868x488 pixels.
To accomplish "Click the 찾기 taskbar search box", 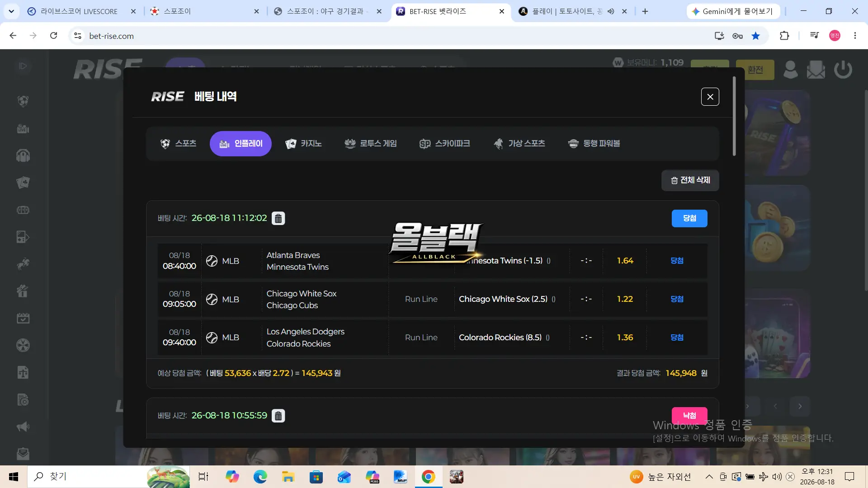I will 108,477.
